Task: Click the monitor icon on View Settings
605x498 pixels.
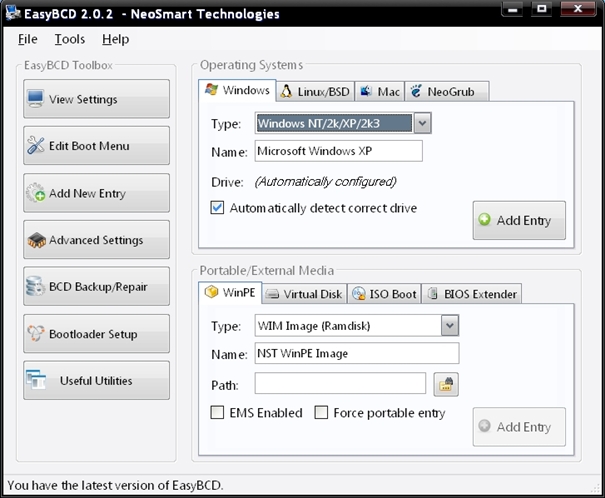Action: (35, 99)
